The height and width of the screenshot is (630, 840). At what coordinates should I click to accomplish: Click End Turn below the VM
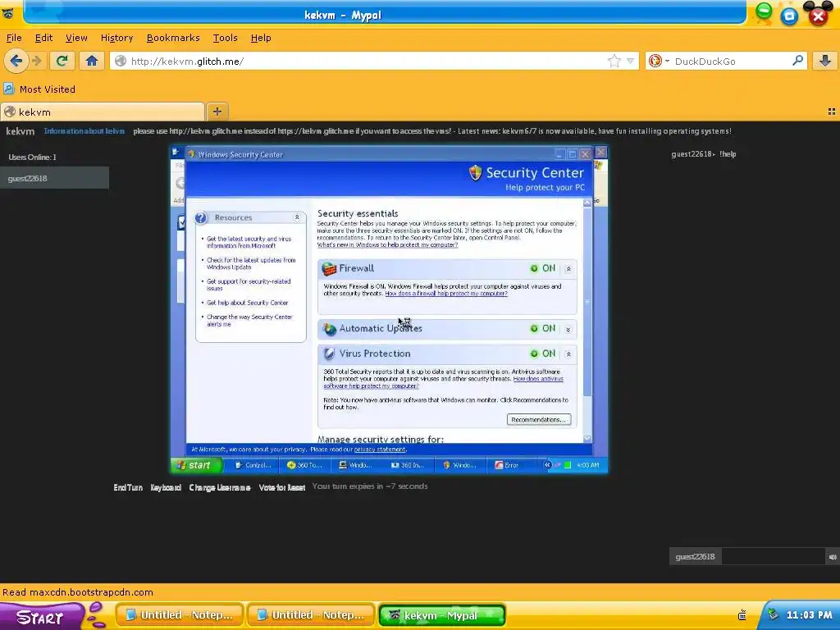point(128,487)
